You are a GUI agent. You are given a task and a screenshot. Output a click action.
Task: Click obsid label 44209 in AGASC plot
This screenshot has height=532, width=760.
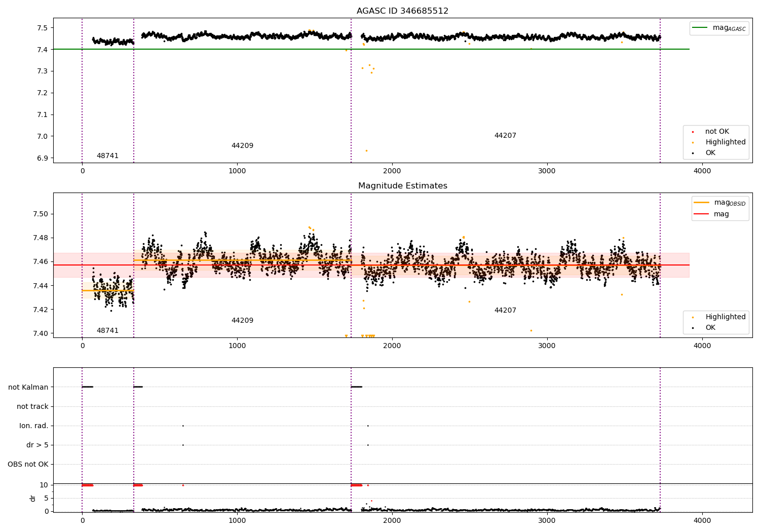242,146
